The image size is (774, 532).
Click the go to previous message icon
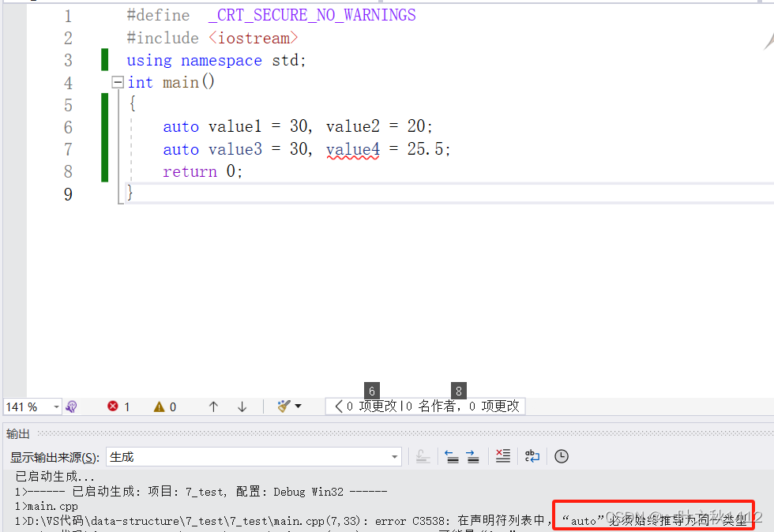(452, 456)
